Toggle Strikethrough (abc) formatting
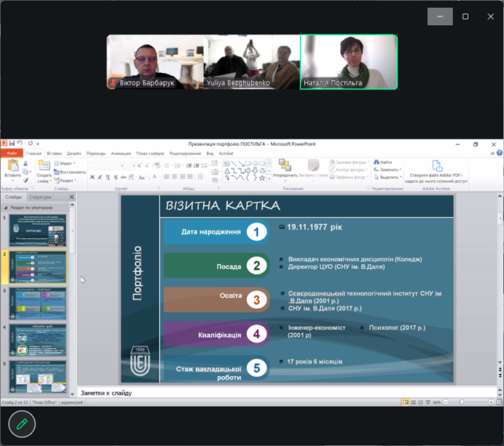This screenshot has width=504, height=446. pos(123,177)
